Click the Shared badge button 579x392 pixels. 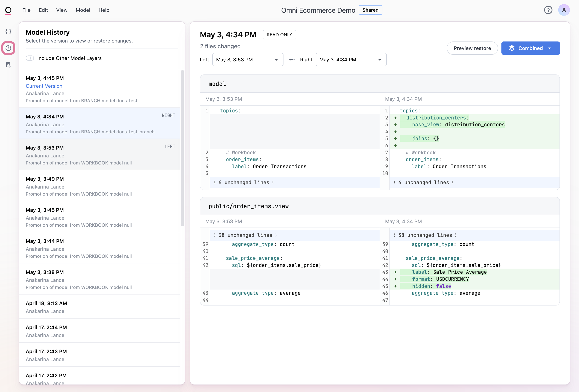[370, 10]
